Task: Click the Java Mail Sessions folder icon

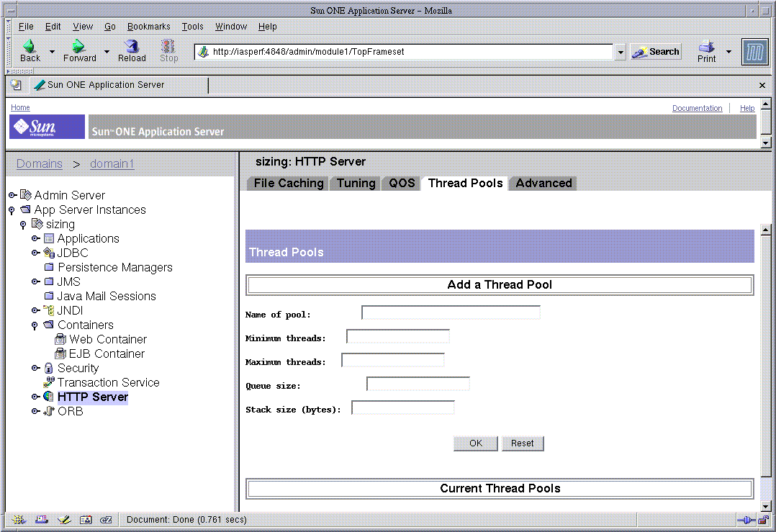Action: (x=49, y=296)
